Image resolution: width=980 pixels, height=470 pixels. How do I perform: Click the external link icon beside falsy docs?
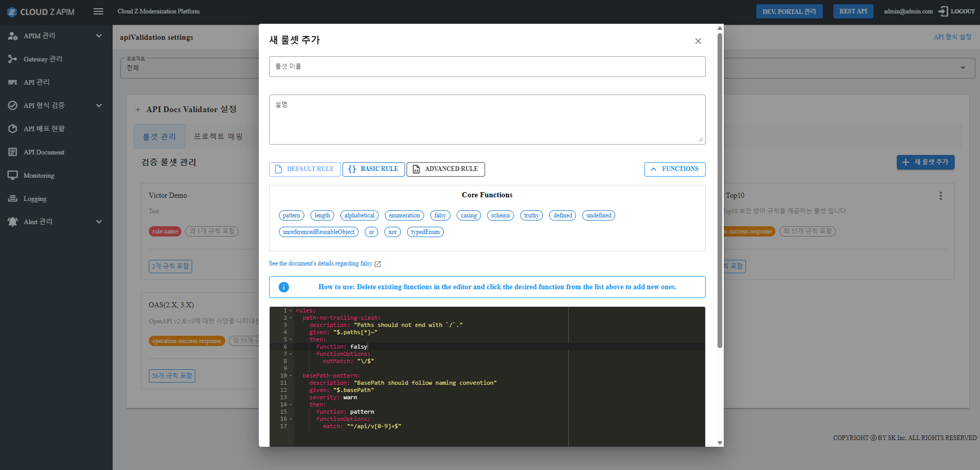[378, 264]
